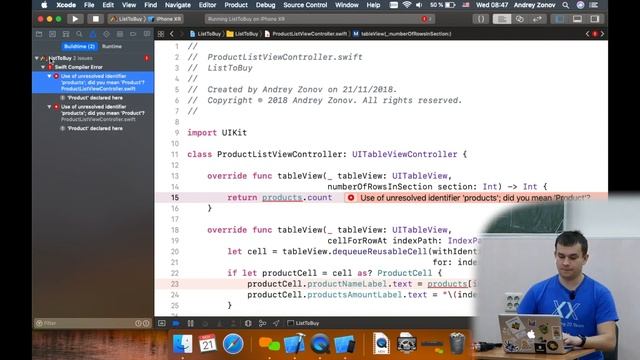This screenshot has width=640, height=360.
Task: Click the hide debug area icon
Action: click(x=162, y=323)
